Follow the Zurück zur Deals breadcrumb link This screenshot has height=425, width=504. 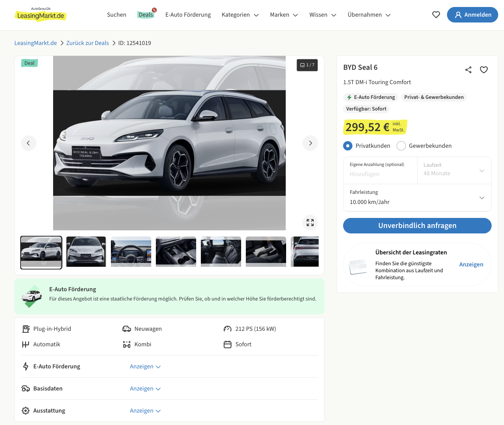tap(87, 43)
